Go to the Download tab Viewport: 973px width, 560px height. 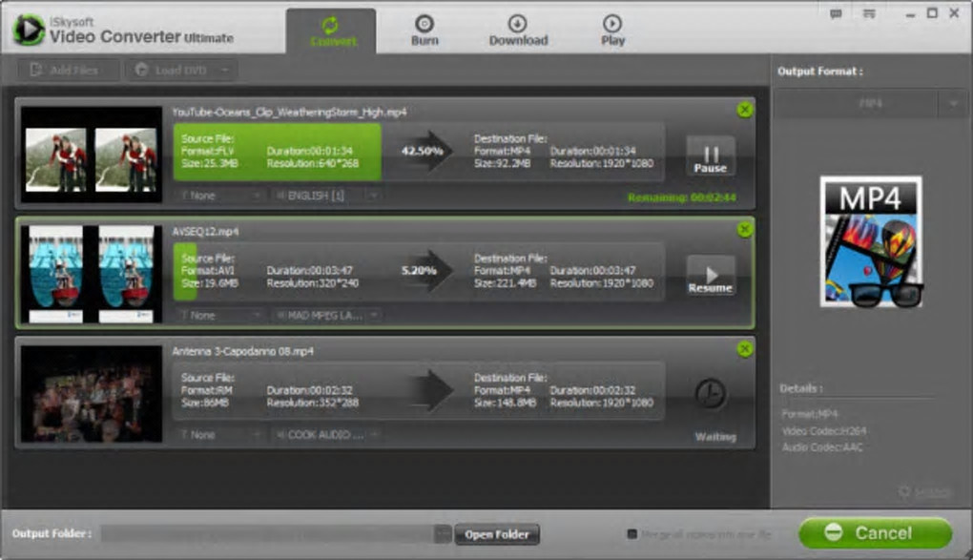pyautogui.click(x=518, y=31)
